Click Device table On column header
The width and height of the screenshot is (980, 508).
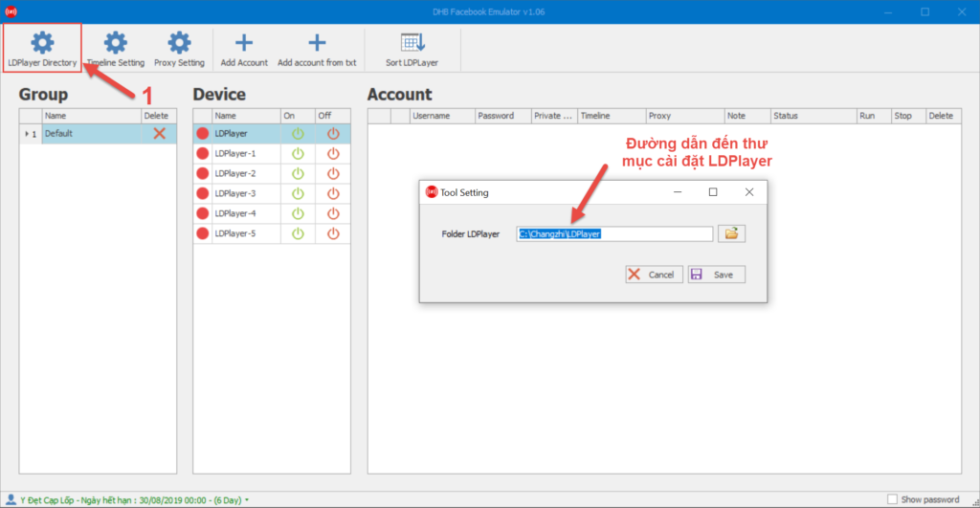pyautogui.click(x=298, y=116)
